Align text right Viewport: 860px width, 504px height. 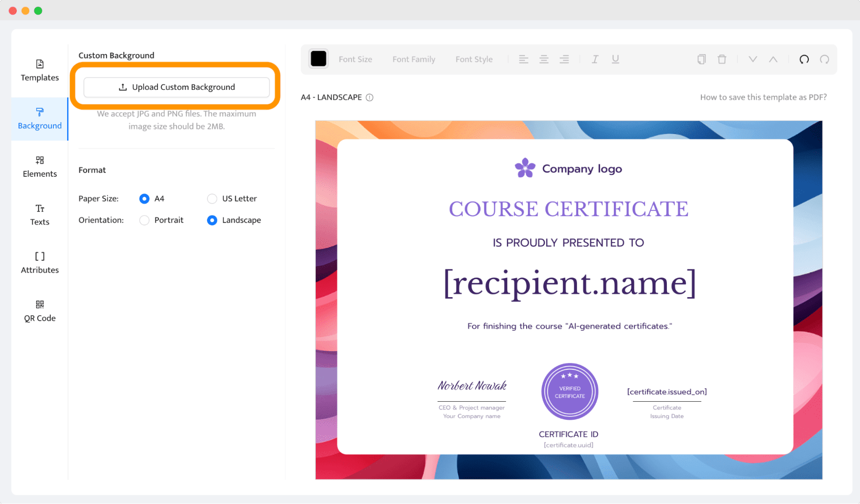(564, 59)
